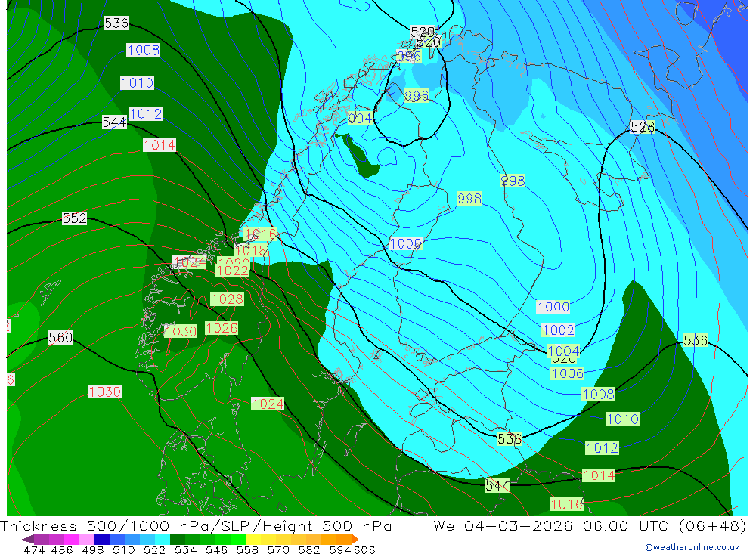Click the red '1022' pressure label

tap(232, 271)
